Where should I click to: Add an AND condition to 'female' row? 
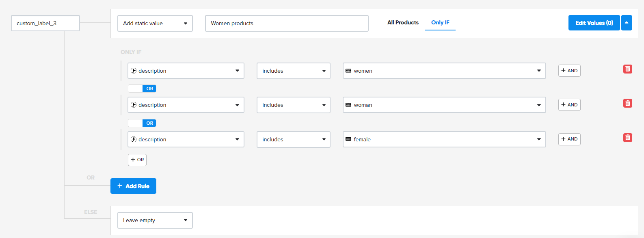click(569, 139)
